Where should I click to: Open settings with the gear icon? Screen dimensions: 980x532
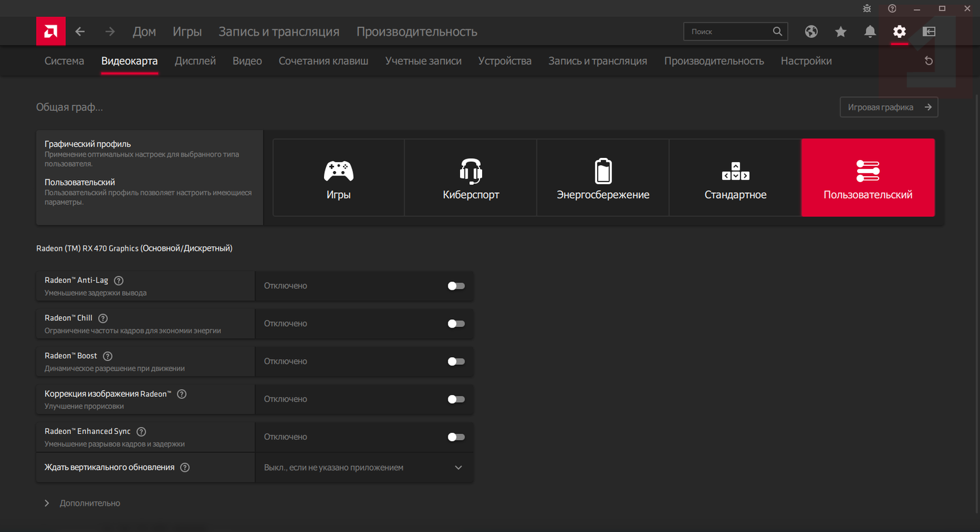(x=900, y=31)
